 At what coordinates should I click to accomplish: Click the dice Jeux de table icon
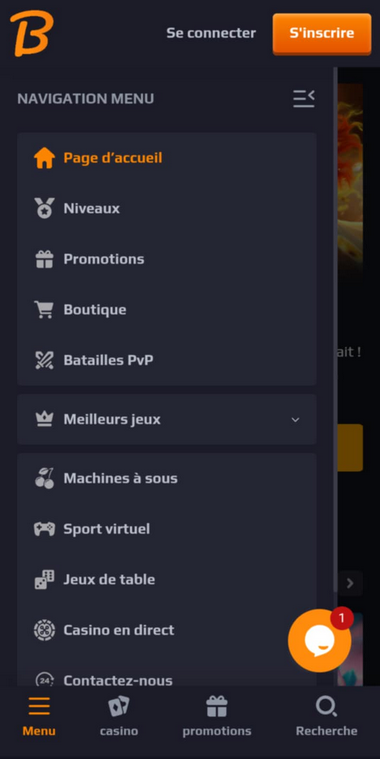(x=44, y=579)
